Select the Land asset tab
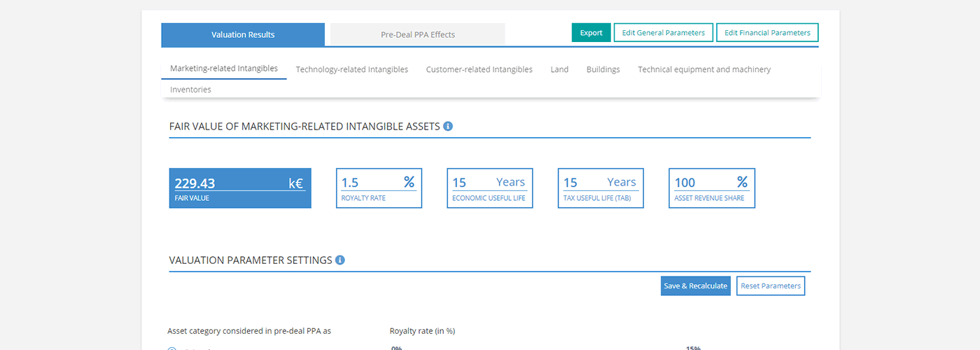This screenshot has height=350, width=980. (x=559, y=69)
